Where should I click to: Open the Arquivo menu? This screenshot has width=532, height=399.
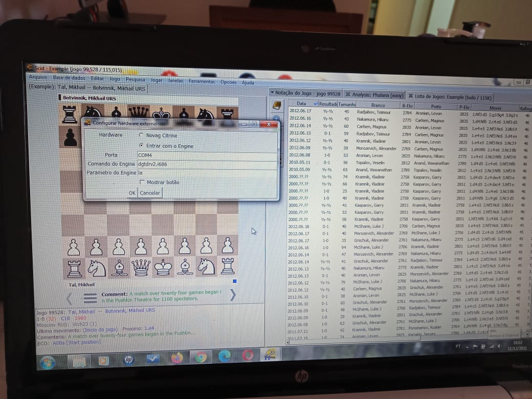click(38, 77)
